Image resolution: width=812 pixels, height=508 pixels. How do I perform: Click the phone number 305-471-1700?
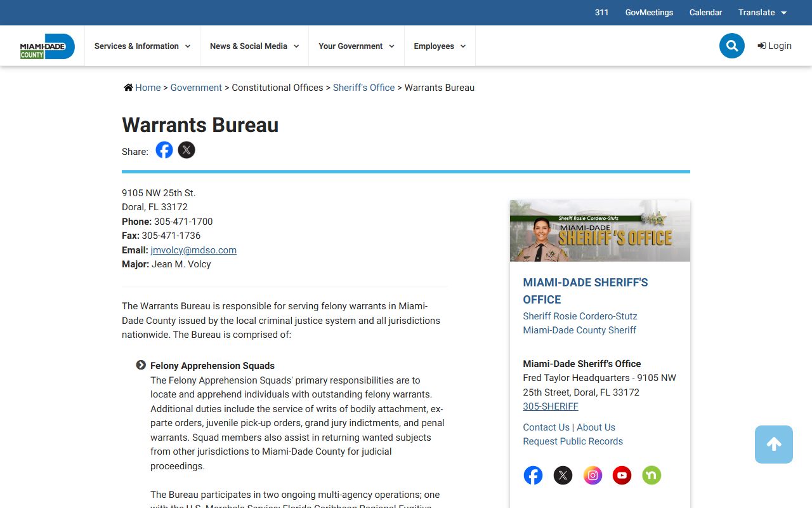point(183,222)
